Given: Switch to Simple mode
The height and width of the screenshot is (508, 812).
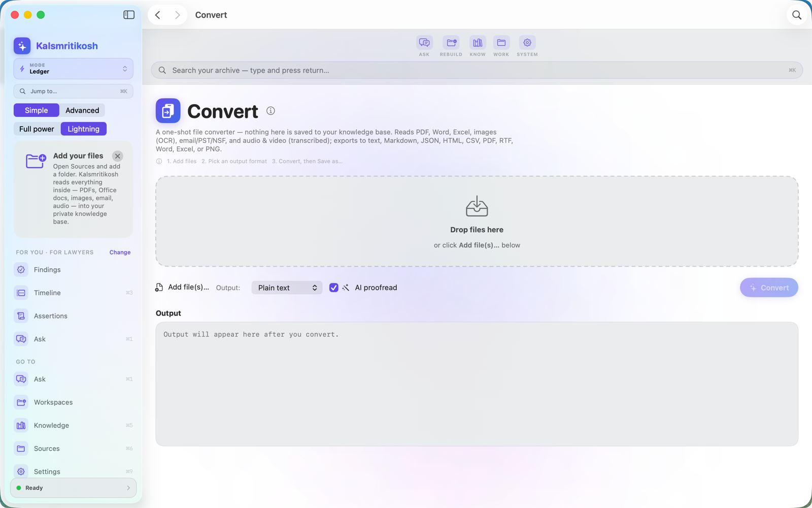Looking at the screenshot, I should (x=37, y=110).
